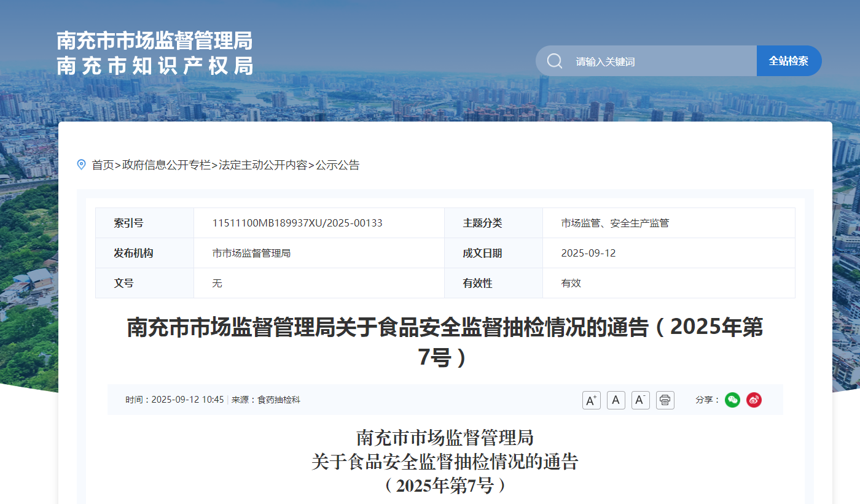The height and width of the screenshot is (504, 860).
Task: Open 法定主动公开内容 breadcrumb link
Action: pos(263,165)
